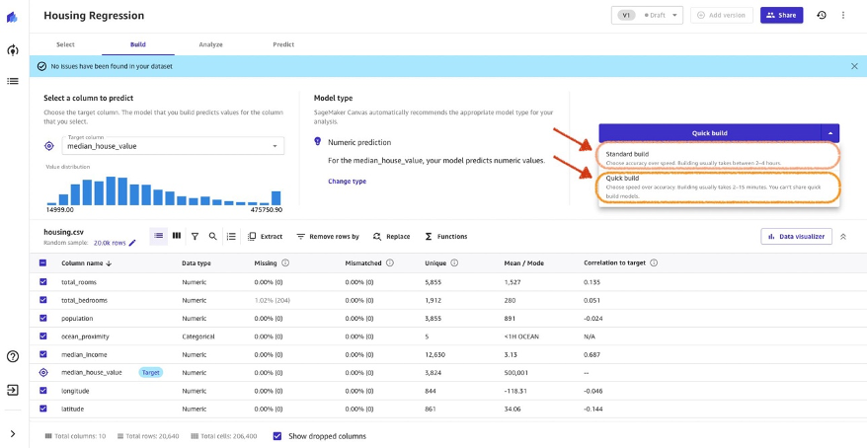Toggle the Quick build dropdown arrow
Image resolution: width=868 pixels, height=448 pixels.
tap(829, 133)
